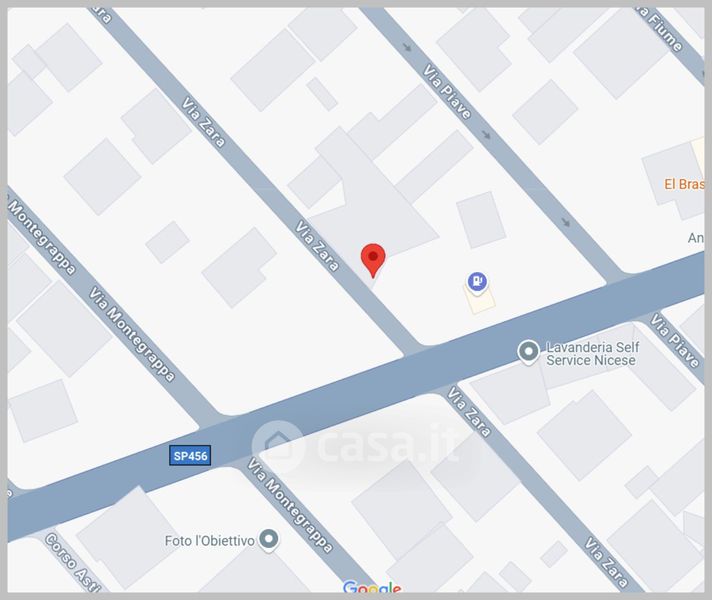Click the SP456 road shield
712x600 pixels.
(x=190, y=456)
